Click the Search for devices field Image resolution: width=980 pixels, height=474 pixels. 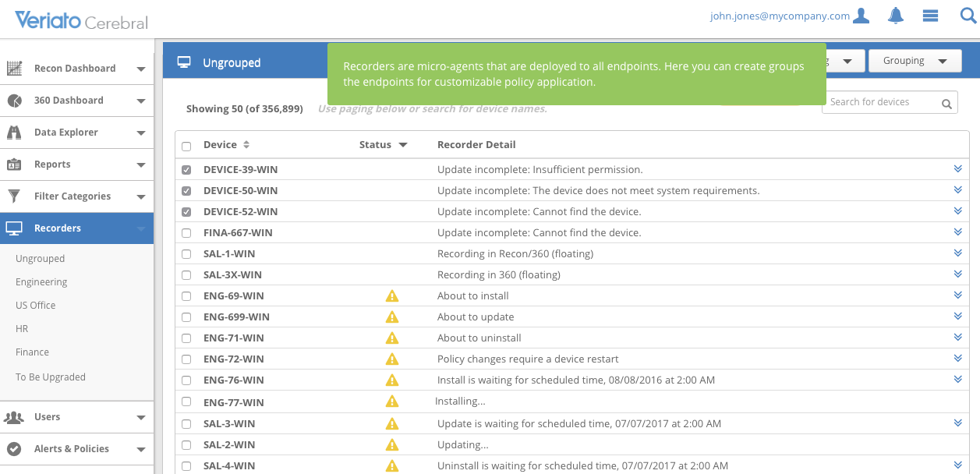coord(890,102)
